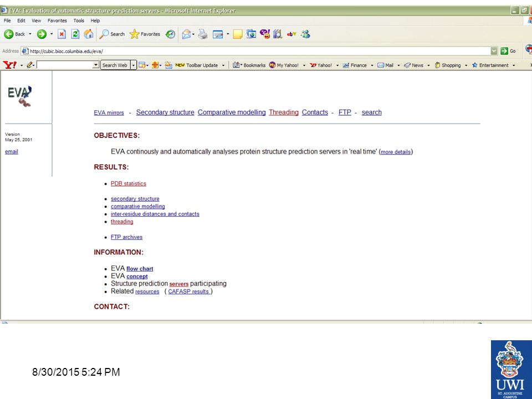Image resolution: width=532 pixels, height=399 pixels.
Task: Open the Comparative modelling top navigation link
Action: click(x=232, y=112)
